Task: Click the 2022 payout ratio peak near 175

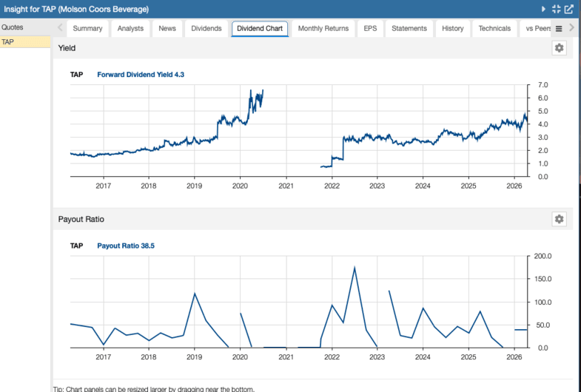Action: 355,267
